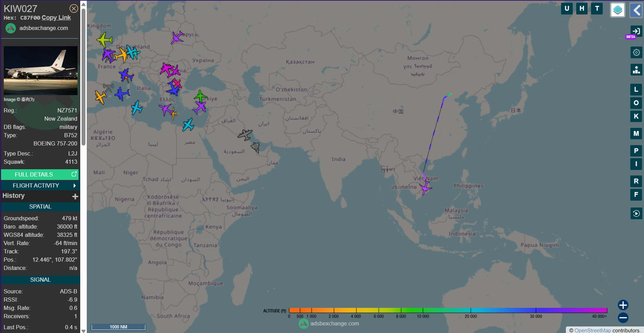Click the info panel scrollbar down arrow
Image resolution: width=644 pixels, height=333 pixels.
pos(83,331)
